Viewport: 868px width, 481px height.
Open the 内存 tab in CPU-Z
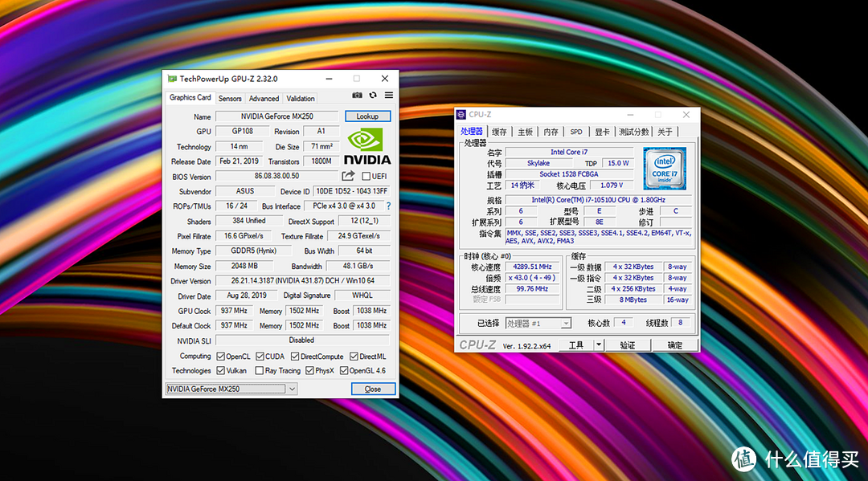tap(551, 132)
